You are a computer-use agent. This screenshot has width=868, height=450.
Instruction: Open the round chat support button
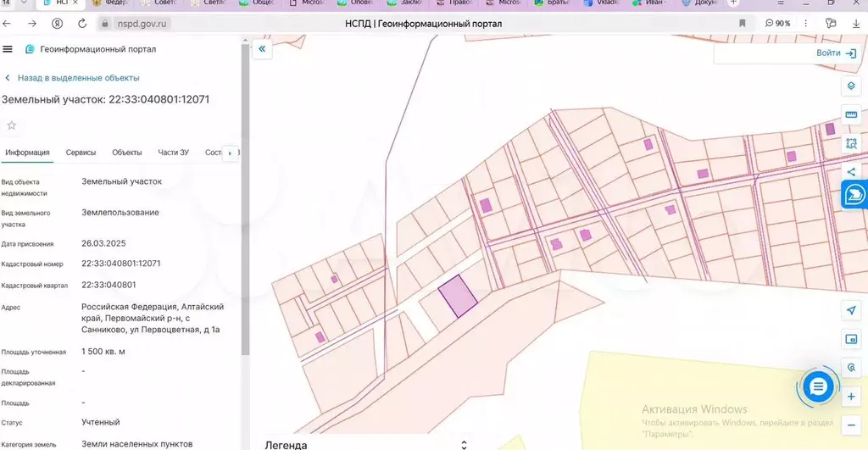pos(818,386)
